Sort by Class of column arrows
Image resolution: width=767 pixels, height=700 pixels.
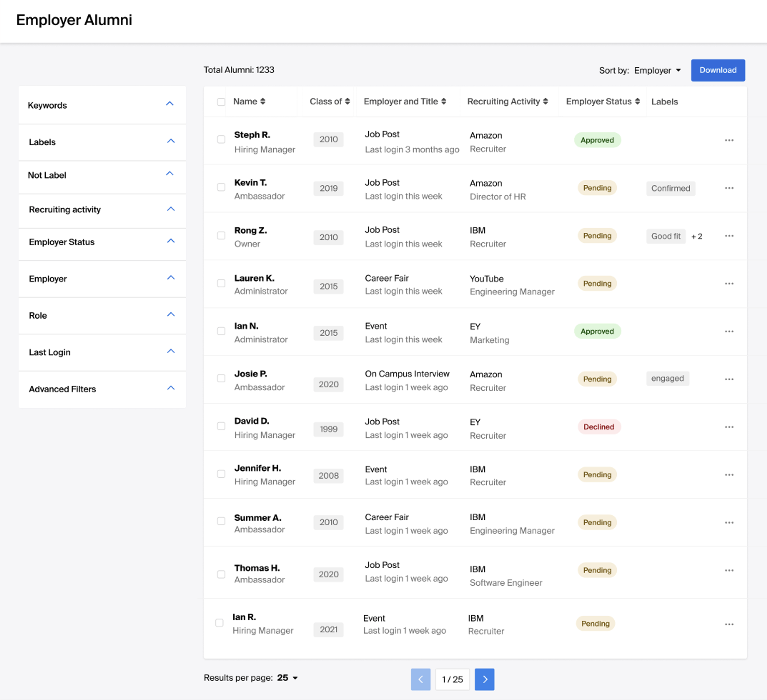pos(347,102)
